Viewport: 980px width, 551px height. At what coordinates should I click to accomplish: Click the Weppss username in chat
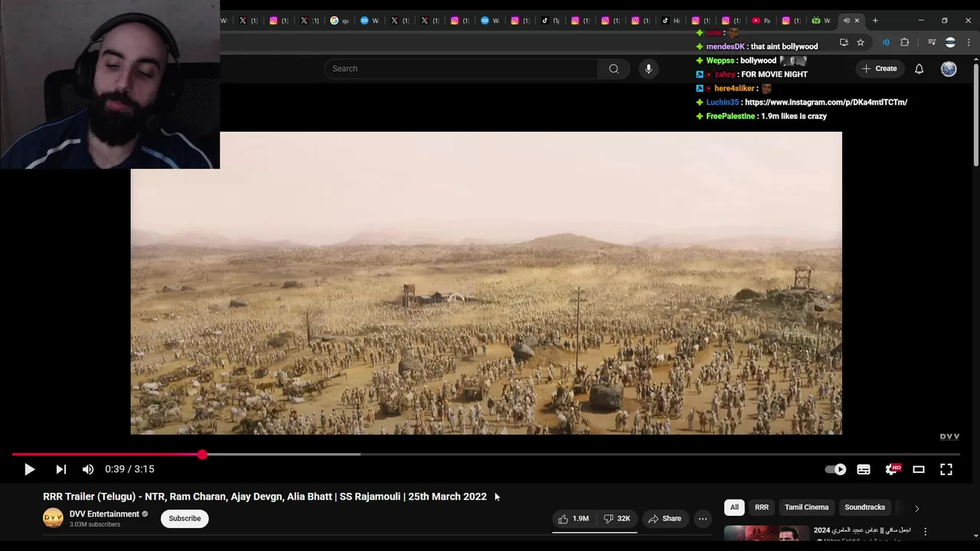720,60
